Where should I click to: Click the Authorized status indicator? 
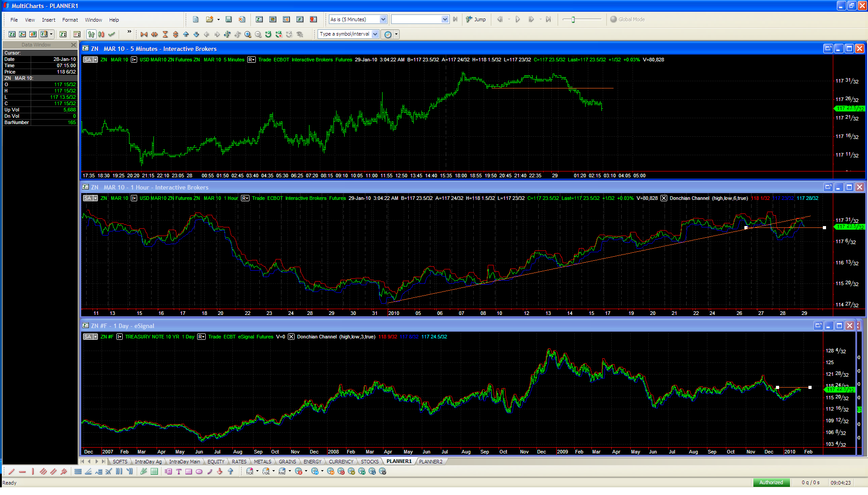coord(771,482)
